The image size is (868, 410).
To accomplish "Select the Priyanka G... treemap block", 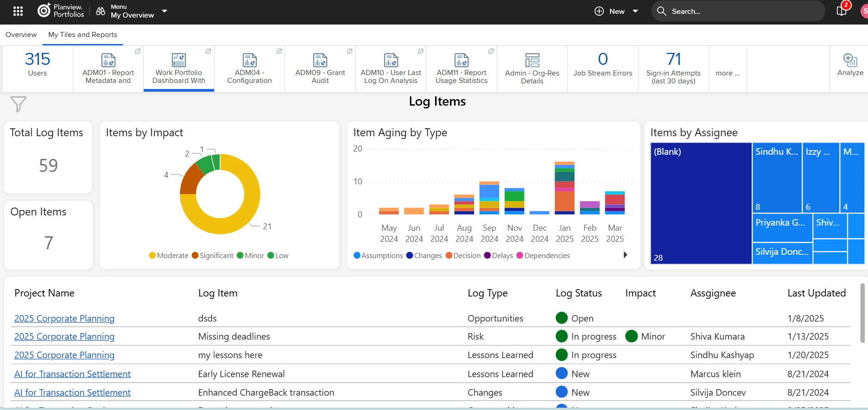I will (x=782, y=227).
